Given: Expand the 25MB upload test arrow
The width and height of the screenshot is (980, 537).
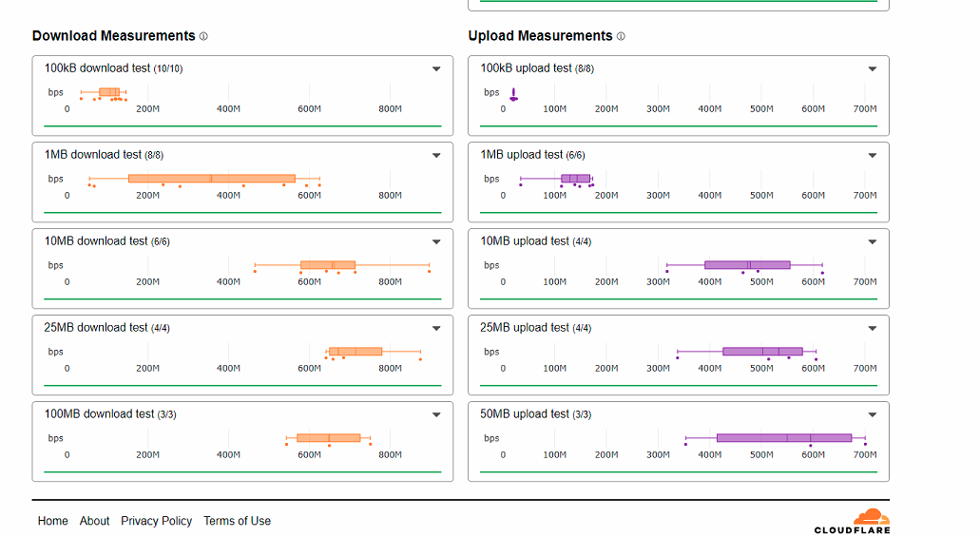Looking at the screenshot, I should pos(873,328).
